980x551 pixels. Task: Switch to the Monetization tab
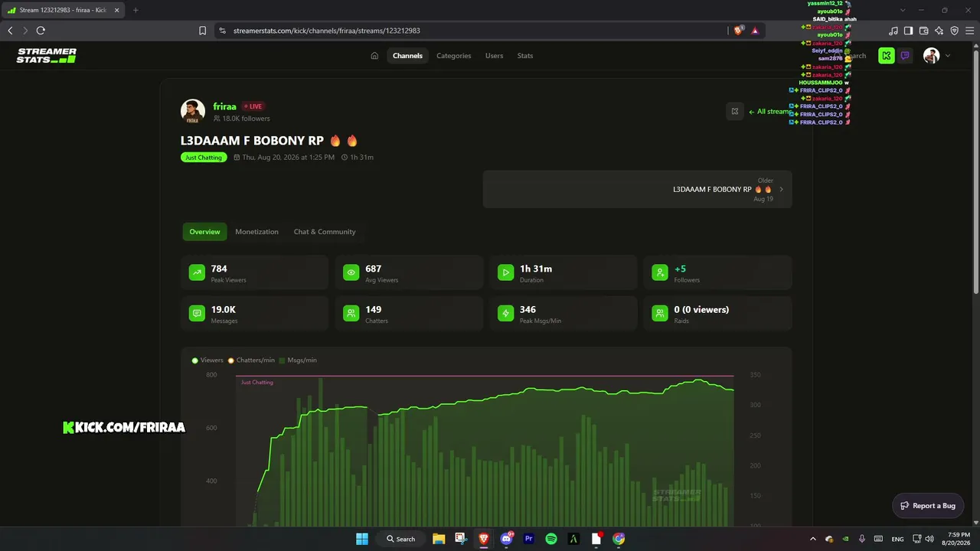[x=256, y=232]
